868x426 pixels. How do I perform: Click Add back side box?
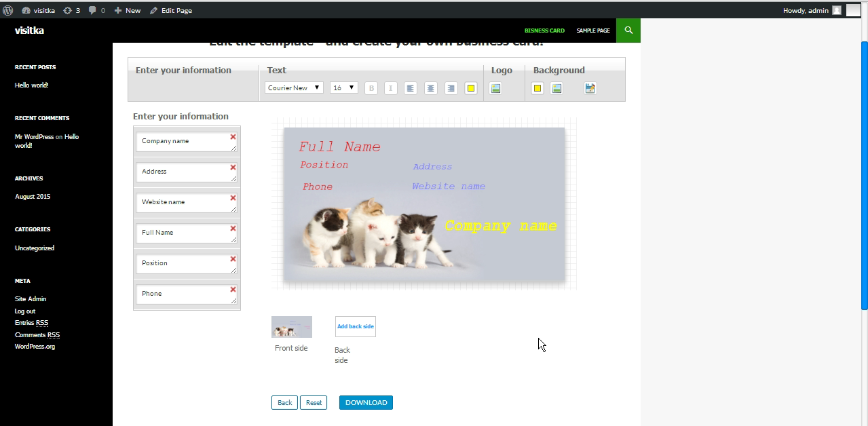click(x=356, y=327)
